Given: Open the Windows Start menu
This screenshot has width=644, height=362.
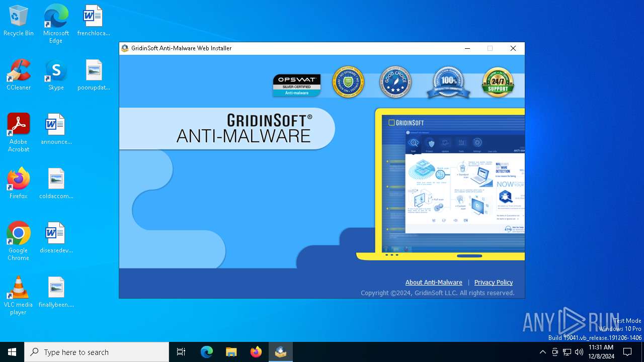Looking at the screenshot, I should pos(12,352).
